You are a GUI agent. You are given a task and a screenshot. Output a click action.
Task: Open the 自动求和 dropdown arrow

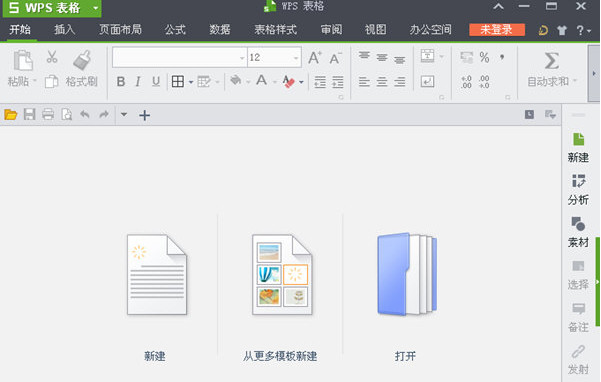coord(575,81)
